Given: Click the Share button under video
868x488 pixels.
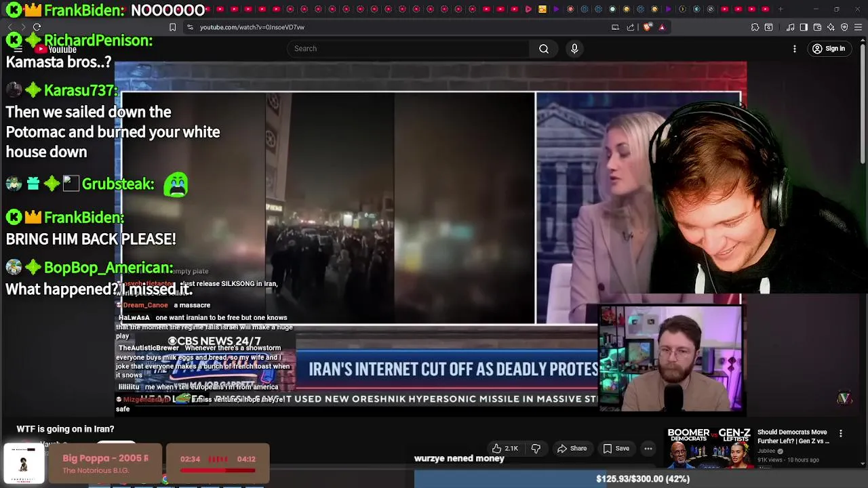Looking at the screenshot, I should click(x=572, y=448).
